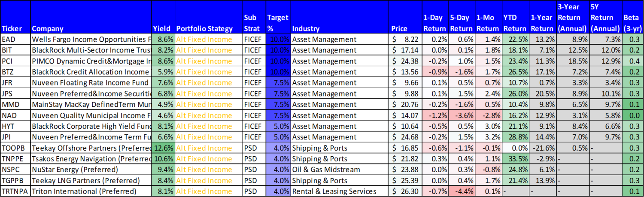
Task: Select the 18.5% 3-year return for PCI
Action: click(x=573, y=61)
